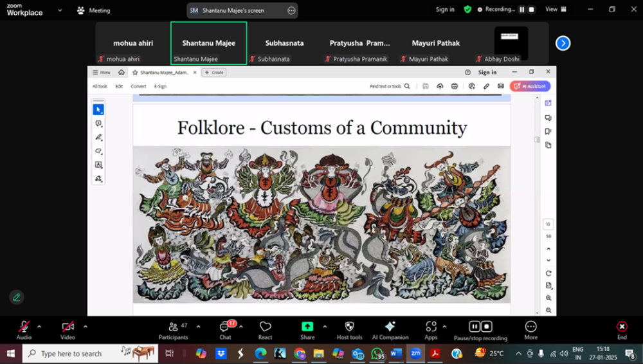643x364 pixels.
Task: Click the Acrobat home icon
Action: click(122, 72)
